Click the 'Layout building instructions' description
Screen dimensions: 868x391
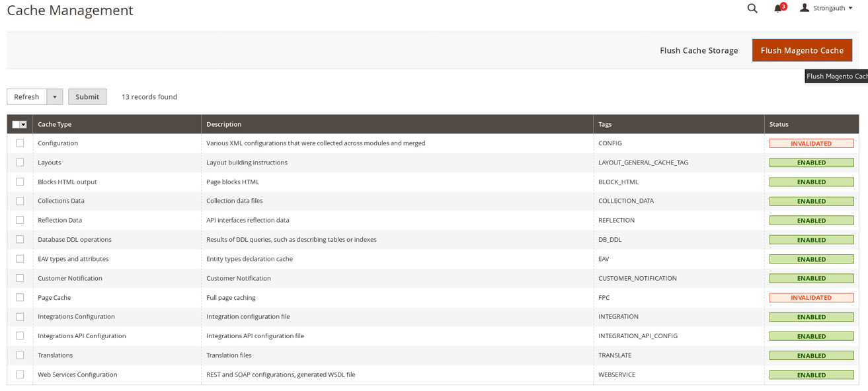tap(247, 162)
